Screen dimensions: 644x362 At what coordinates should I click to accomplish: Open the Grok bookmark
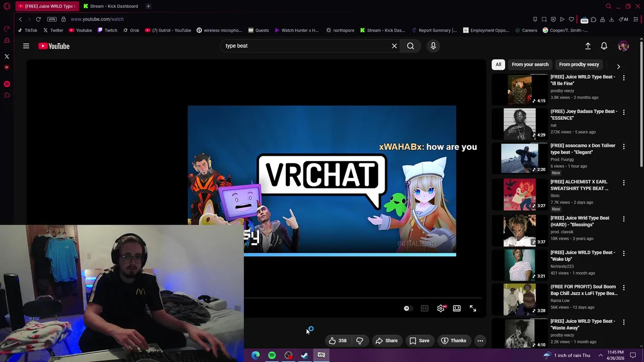click(x=131, y=30)
